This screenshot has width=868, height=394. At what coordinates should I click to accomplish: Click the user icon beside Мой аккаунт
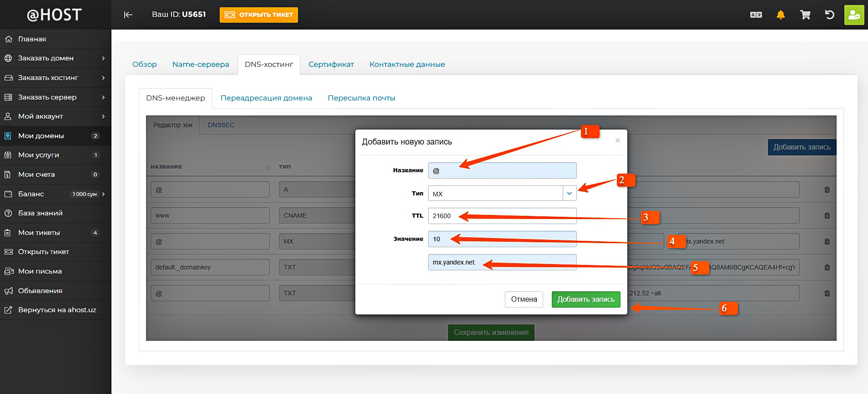click(x=8, y=116)
